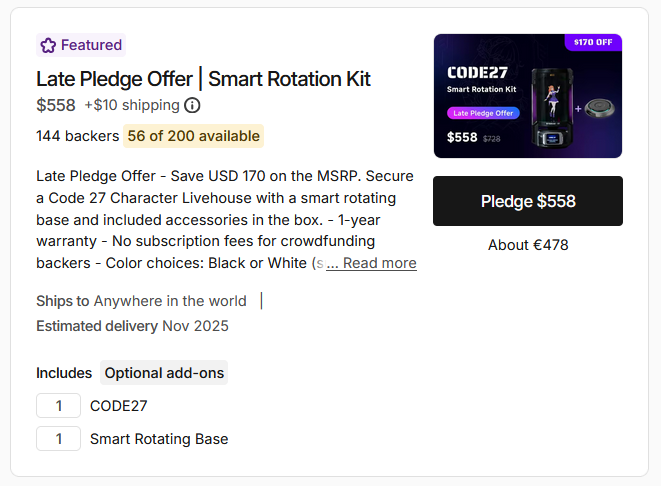The height and width of the screenshot is (486, 661).
Task: Click the Featured label text
Action: coord(91,45)
